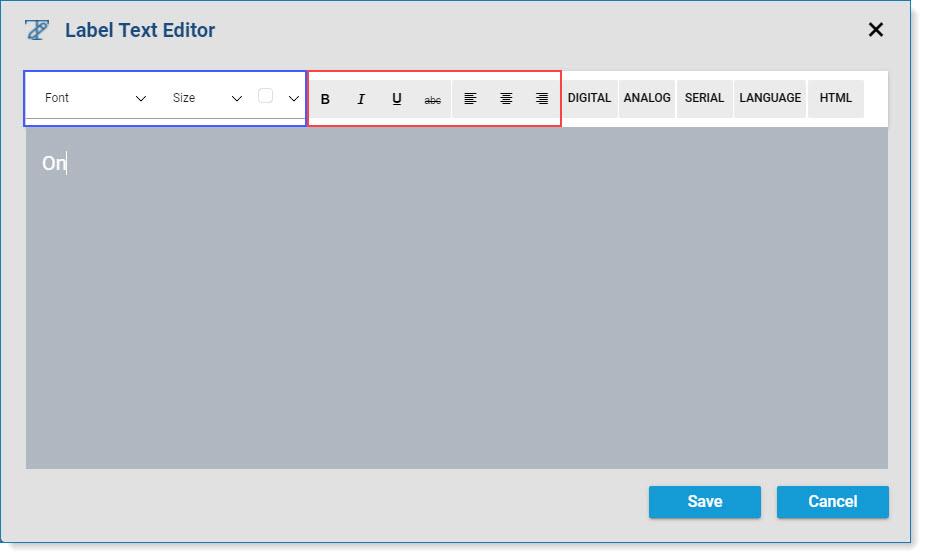Image resolution: width=926 pixels, height=558 pixels.
Task: Open the Size dropdown
Action: click(207, 98)
